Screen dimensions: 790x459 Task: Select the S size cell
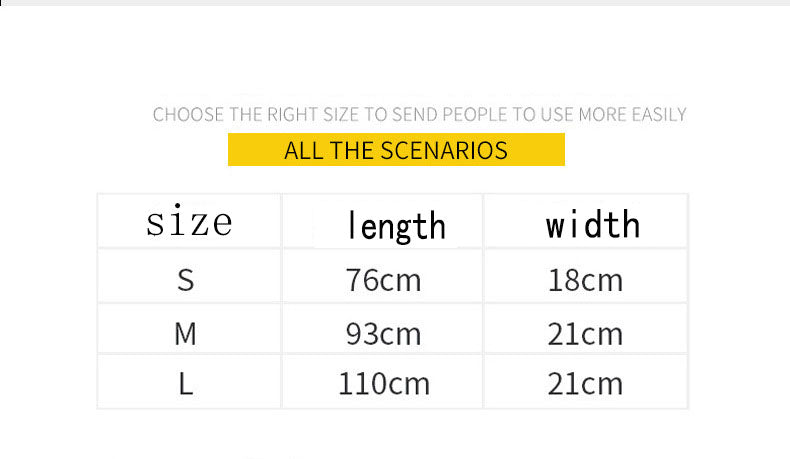point(185,280)
